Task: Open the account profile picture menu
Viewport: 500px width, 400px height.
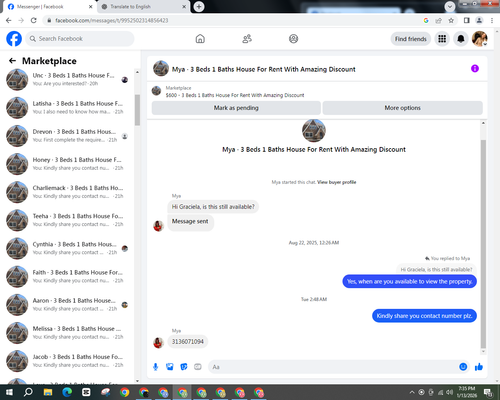Action: 480,39
